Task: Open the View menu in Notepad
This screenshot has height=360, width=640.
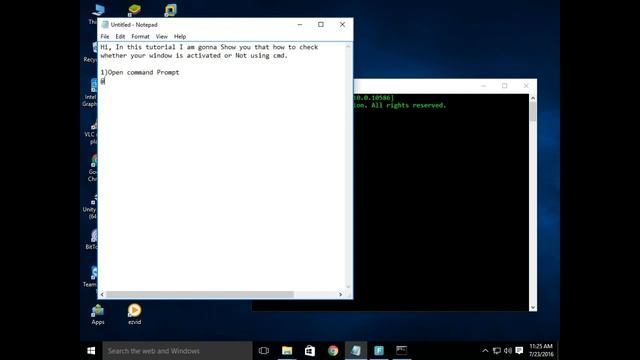Action: [162, 36]
